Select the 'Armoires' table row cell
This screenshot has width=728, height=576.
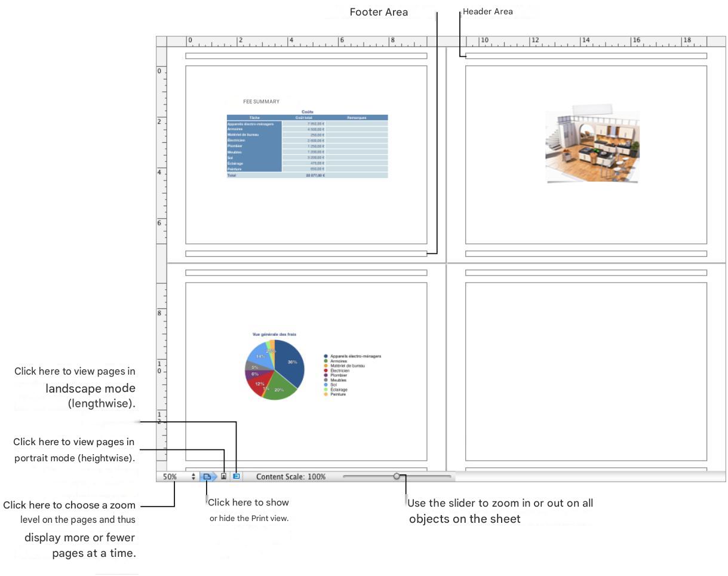pos(254,129)
